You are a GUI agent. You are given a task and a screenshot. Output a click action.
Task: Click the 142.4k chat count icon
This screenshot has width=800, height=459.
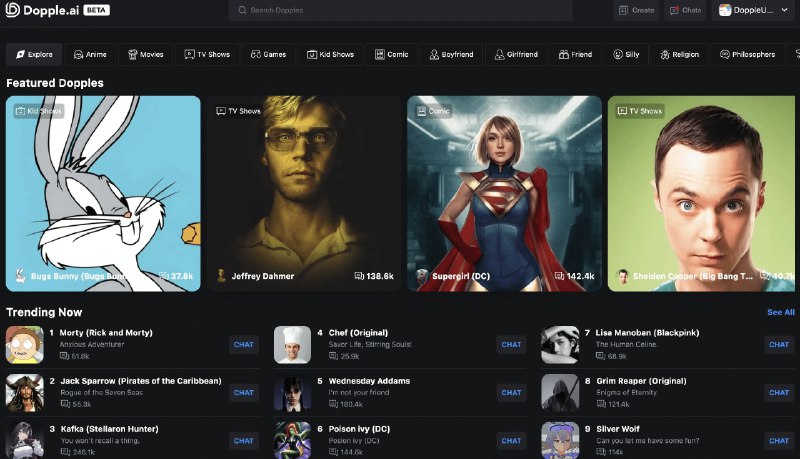[559, 276]
